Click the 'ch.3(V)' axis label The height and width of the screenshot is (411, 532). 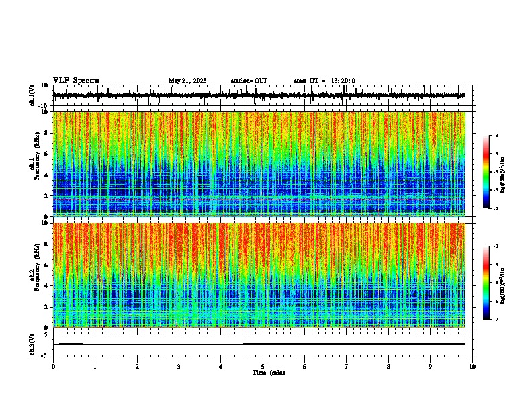coord(32,345)
